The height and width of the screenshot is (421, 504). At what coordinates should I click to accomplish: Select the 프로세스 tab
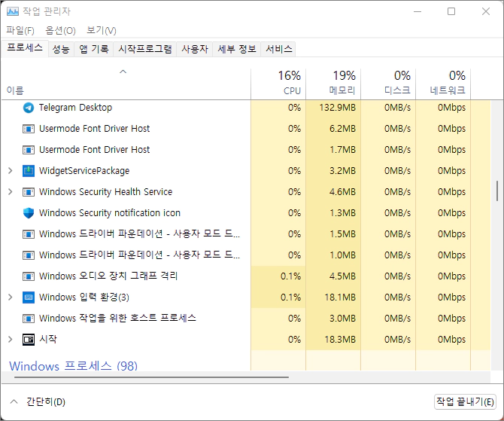click(25, 48)
